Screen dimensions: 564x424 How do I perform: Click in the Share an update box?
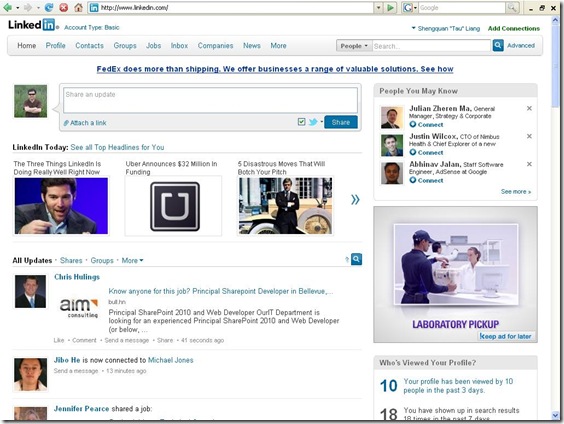pos(210,100)
